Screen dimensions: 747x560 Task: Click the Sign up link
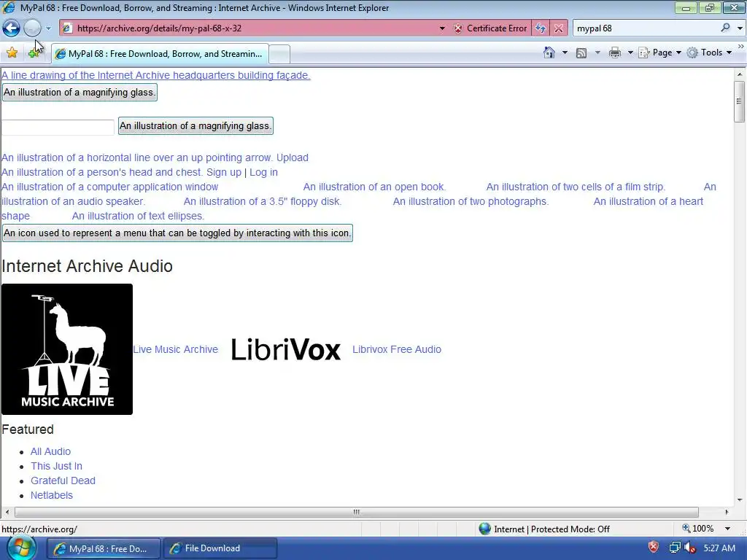click(224, 172)
